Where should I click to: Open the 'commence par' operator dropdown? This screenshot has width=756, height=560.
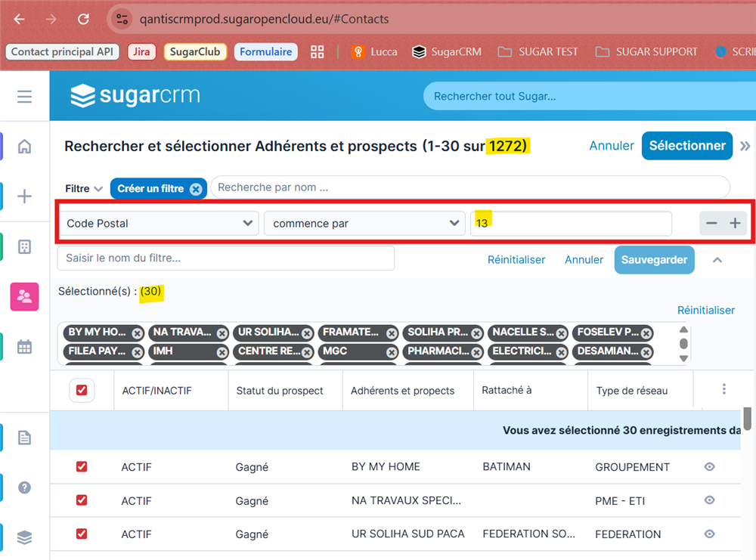pos(364,224)
